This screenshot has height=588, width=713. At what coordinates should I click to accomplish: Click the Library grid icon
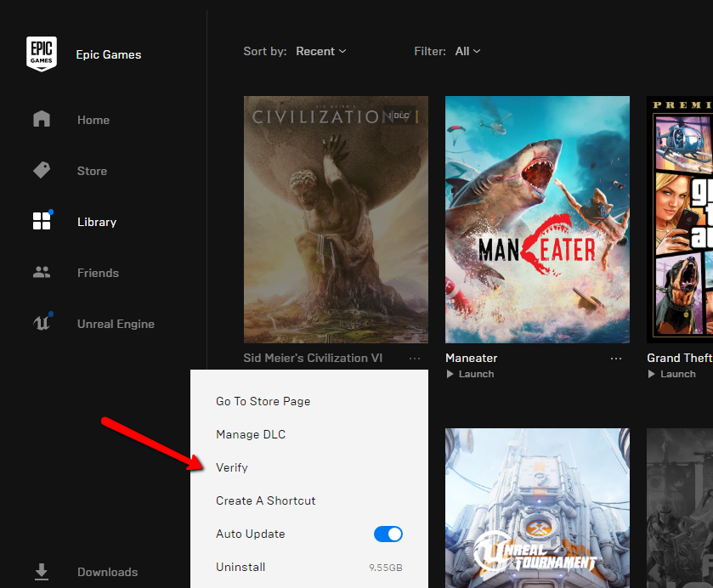tap(42, 221)
